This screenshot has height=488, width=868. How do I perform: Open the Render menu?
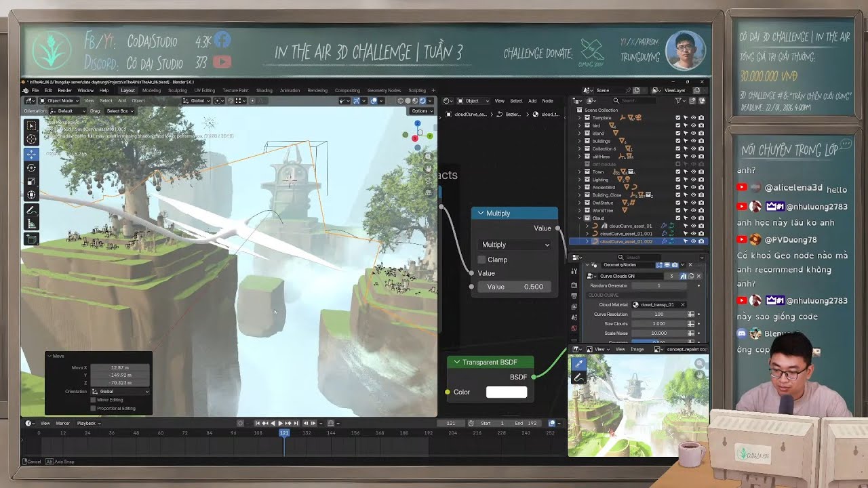tap(64, 90)
